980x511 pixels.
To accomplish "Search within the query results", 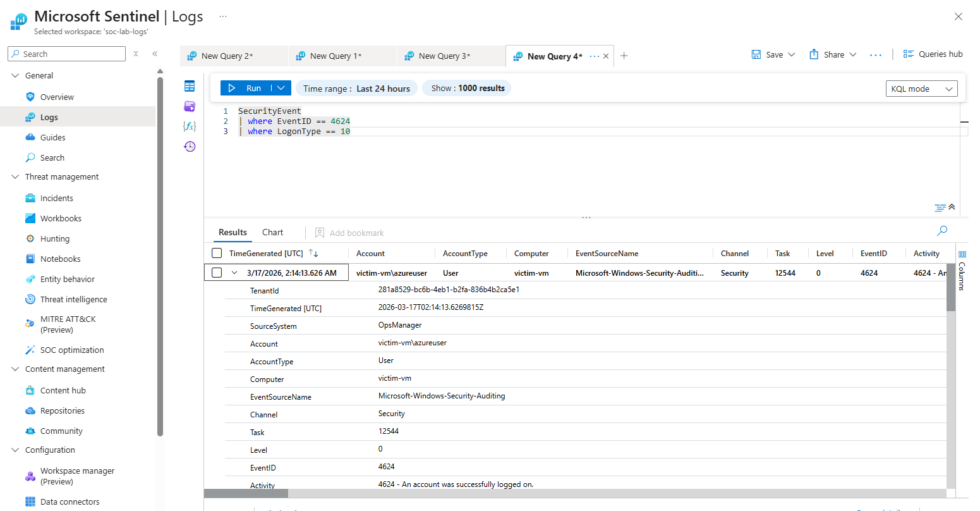I will coord(942,231).
